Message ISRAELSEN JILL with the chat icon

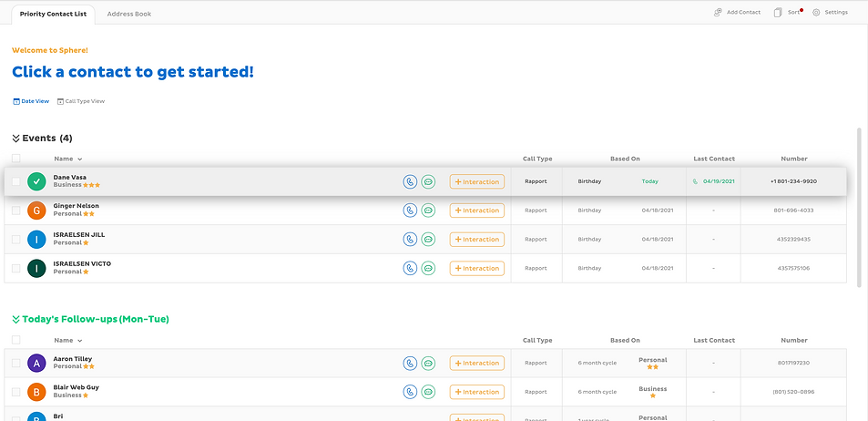coord(428,240)
